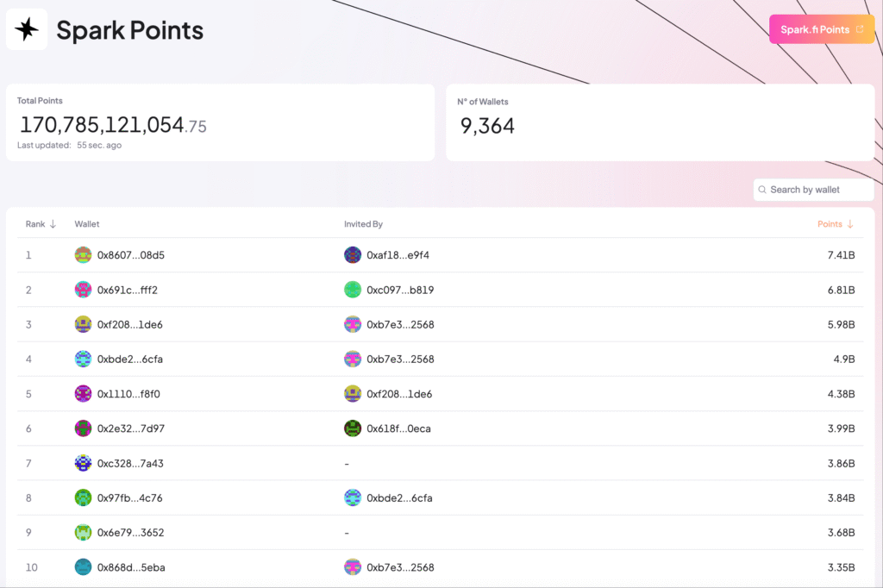Screen dimensions: 883x588
Task: Select wallet text 0x2e32...7d97
Action: pos(131,428)
